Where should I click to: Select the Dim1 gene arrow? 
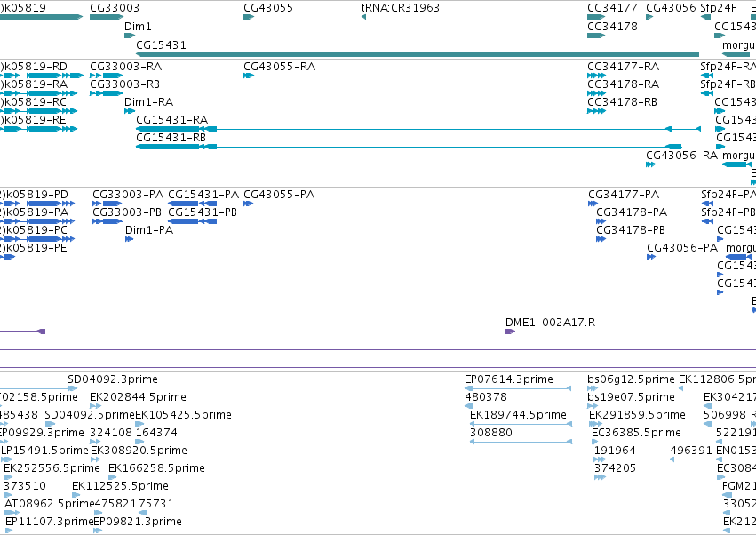130,36
